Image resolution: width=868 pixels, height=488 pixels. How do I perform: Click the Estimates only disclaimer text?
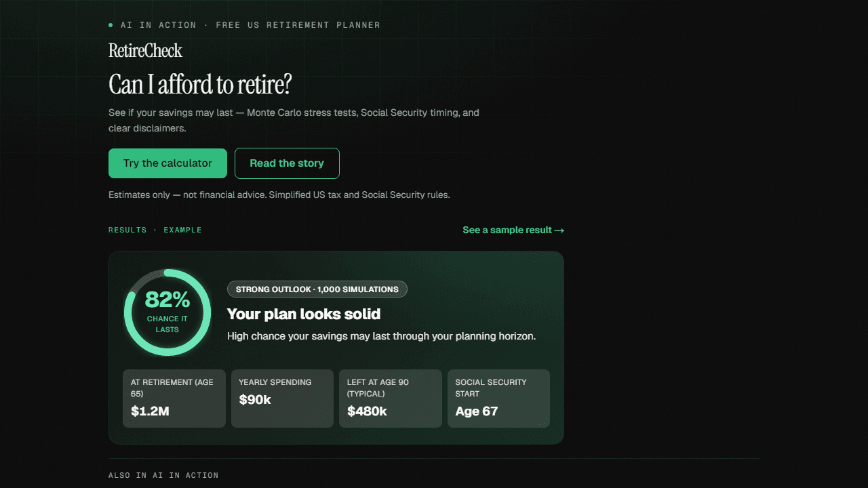click(x=279, y=195)
